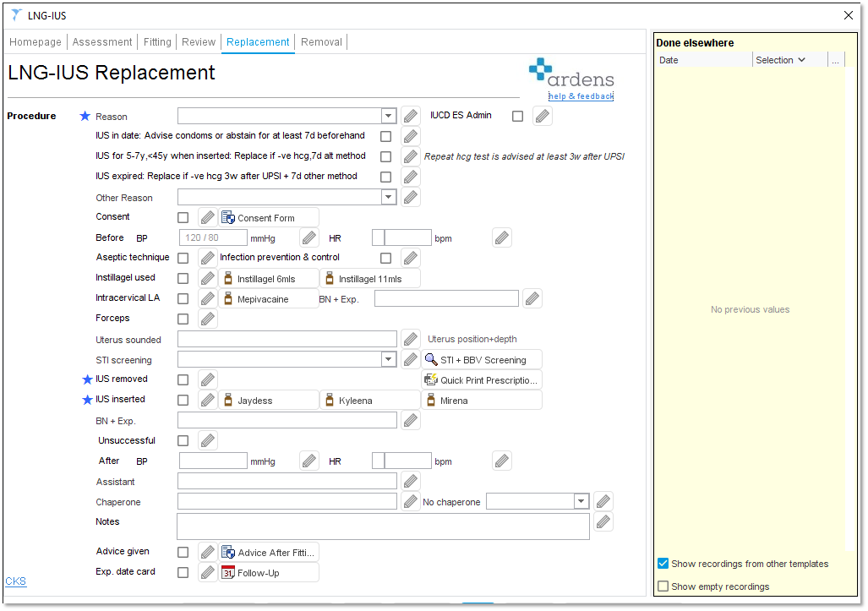Enable the Consent checkbox
This screenshot has width=868, height=611.
[183, 216]
